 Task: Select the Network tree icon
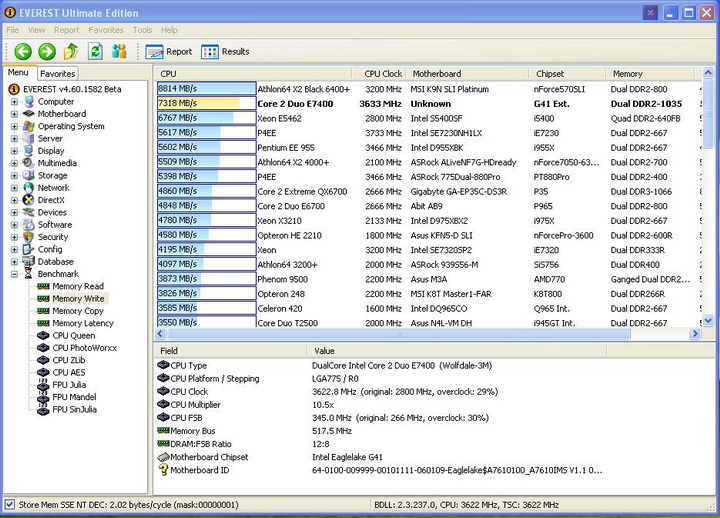29,188
